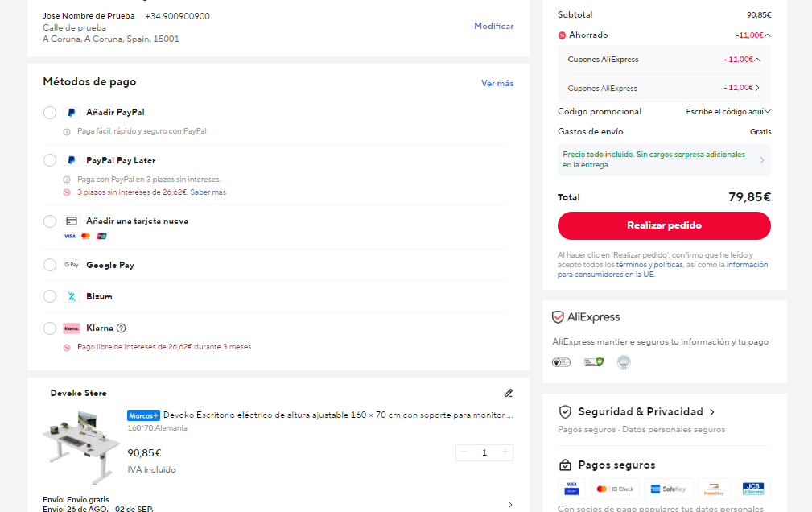Image resolution: width=812 pixels, height=512 pixels.
Task: Click the UnionPay logo under new card option
Action: tap(102, 237)
